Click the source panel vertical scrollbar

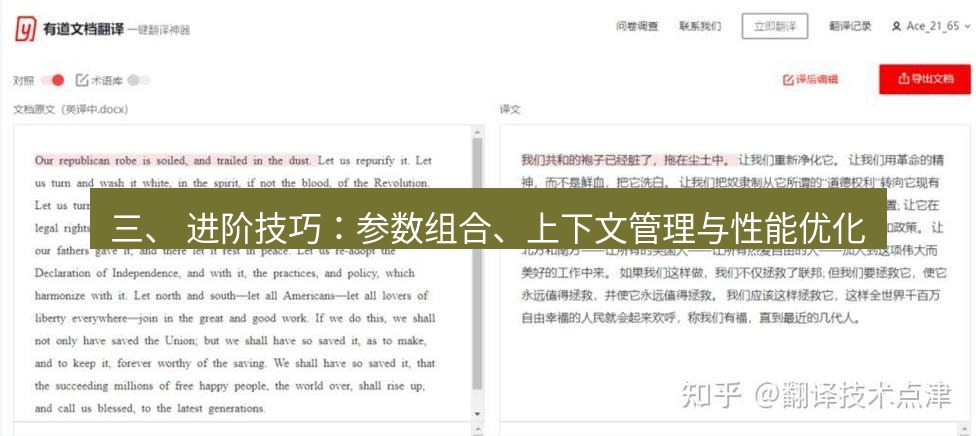[x=477, y=262]
